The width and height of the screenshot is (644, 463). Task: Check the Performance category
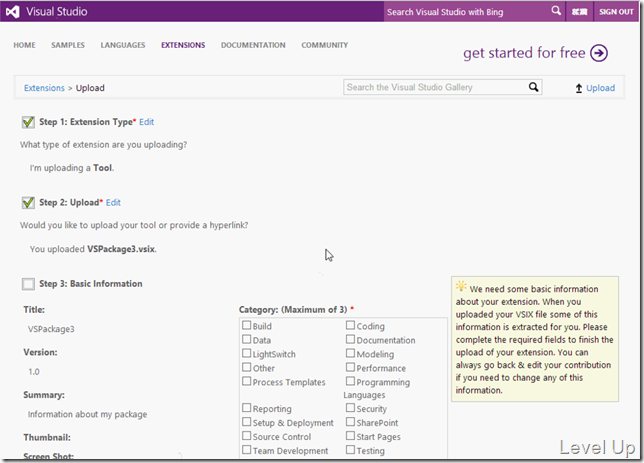tap(350, 367)
